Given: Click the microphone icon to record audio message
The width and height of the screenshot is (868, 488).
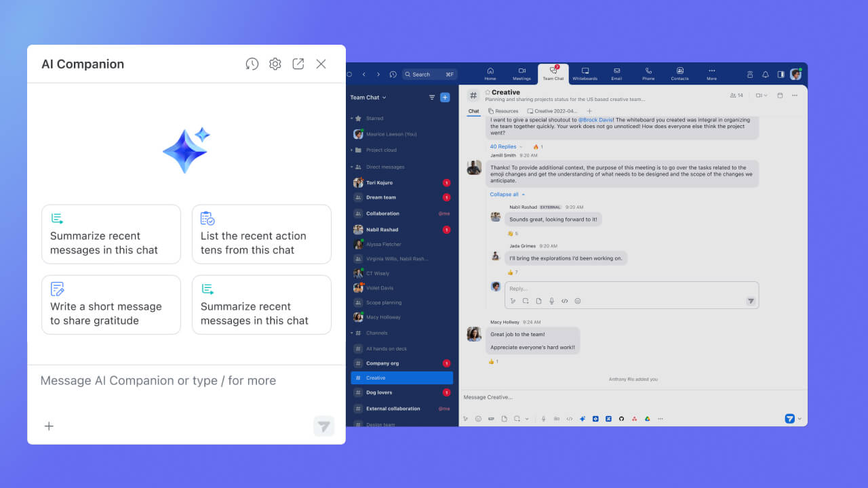Looking at the screenshot, I should coord(543,418).
